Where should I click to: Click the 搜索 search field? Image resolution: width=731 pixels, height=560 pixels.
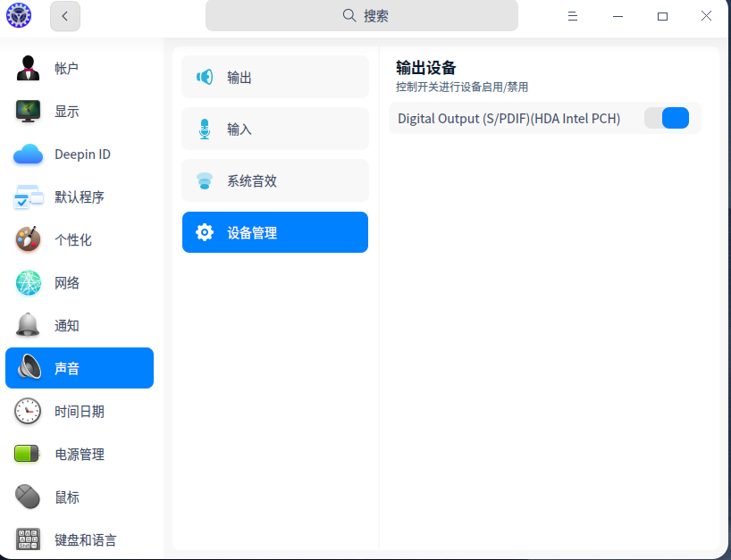point(361,15)
